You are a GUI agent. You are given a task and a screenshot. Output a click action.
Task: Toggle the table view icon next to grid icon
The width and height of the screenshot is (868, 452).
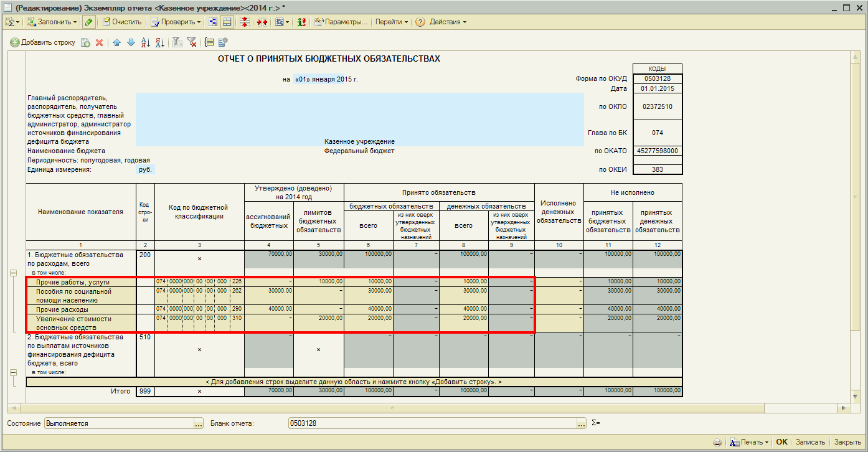point(227,22)
